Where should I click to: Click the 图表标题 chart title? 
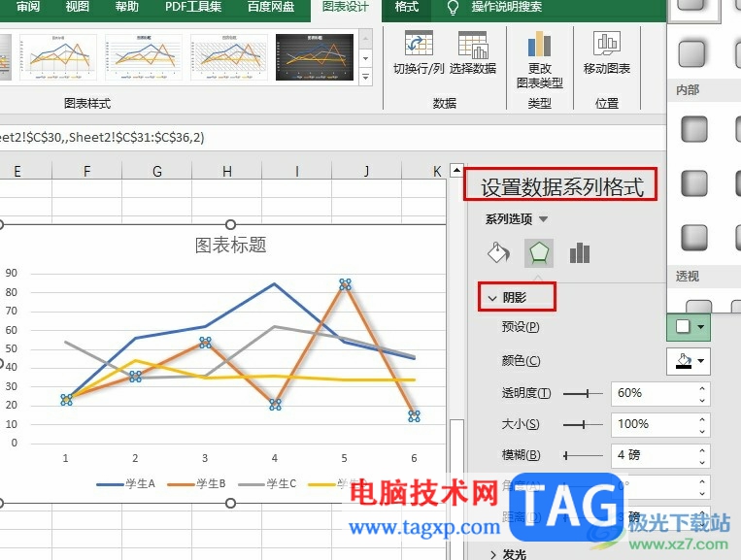coord(230,245)
